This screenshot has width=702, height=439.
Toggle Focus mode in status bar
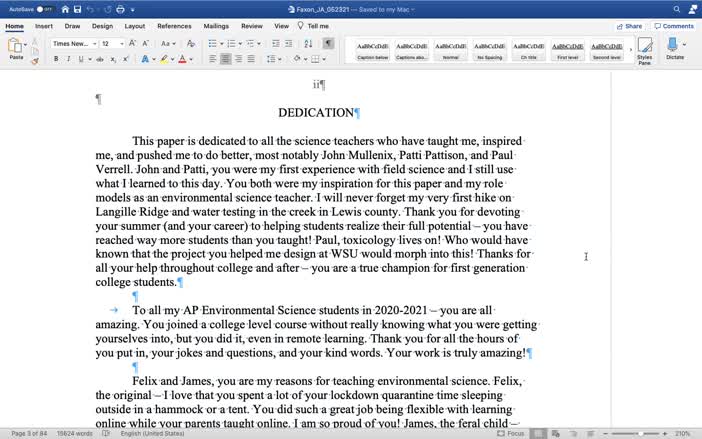pyautogui.click(x=510, y=433)
